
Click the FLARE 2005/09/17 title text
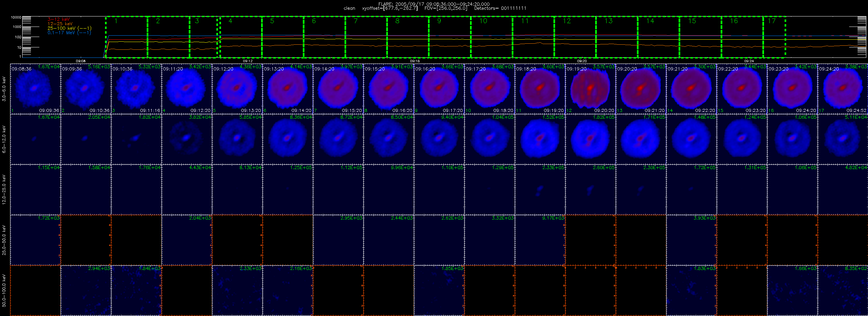[x=434, y=4]
